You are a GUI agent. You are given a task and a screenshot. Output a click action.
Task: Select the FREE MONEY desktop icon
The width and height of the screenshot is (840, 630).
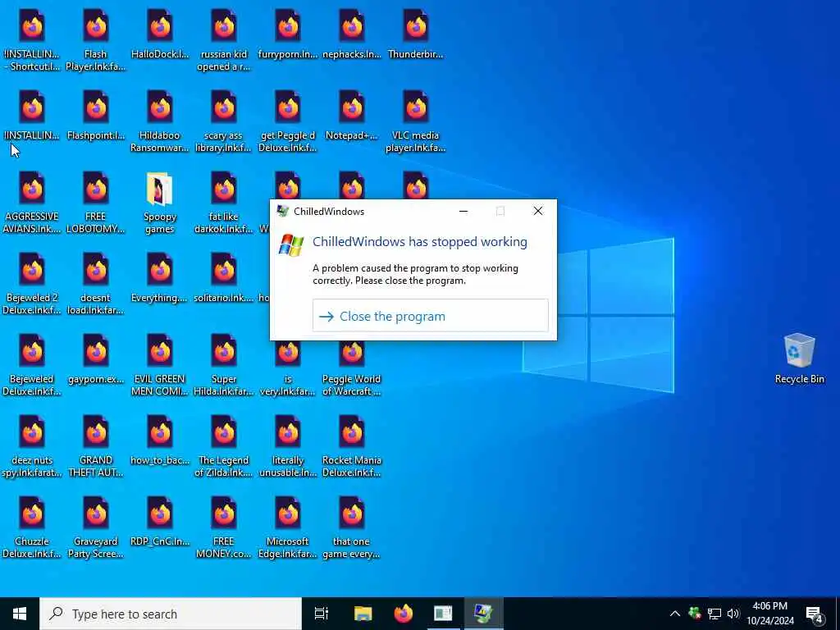click(223, 528)
